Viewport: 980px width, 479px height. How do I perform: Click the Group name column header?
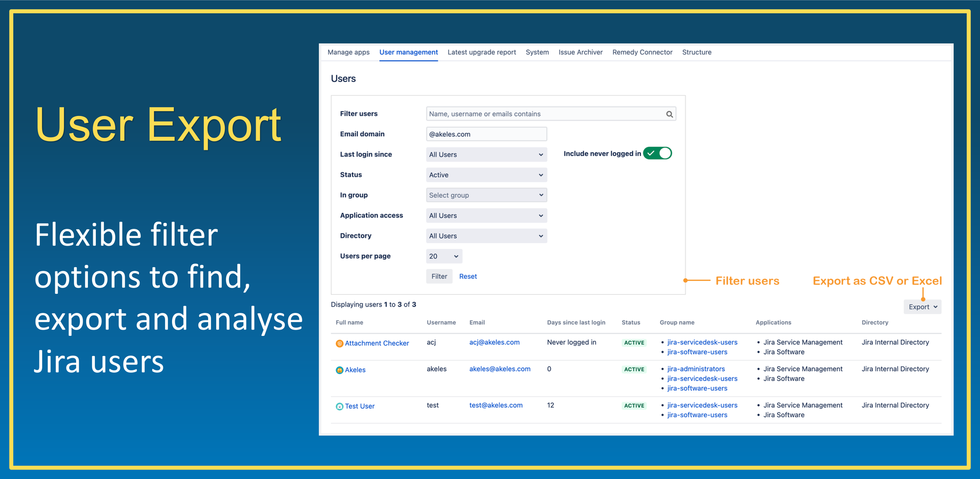tap(677, 323)
